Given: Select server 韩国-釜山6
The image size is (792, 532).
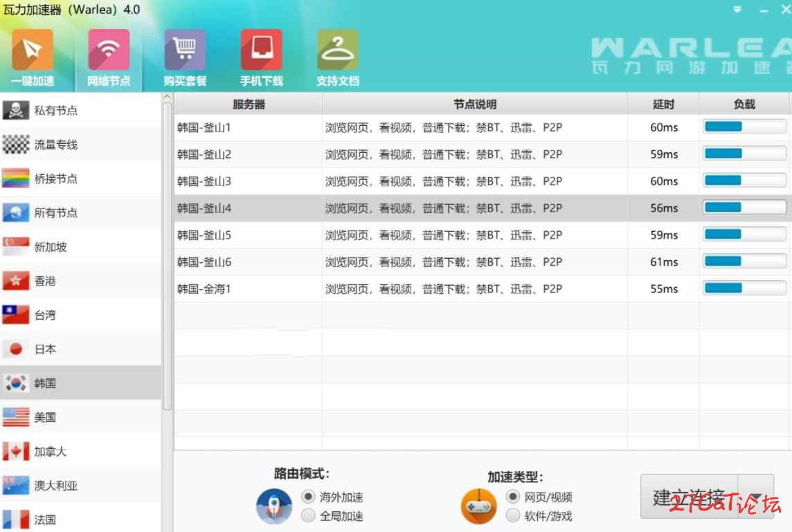Looking at the screenshot, I should [x=481, y=262].
